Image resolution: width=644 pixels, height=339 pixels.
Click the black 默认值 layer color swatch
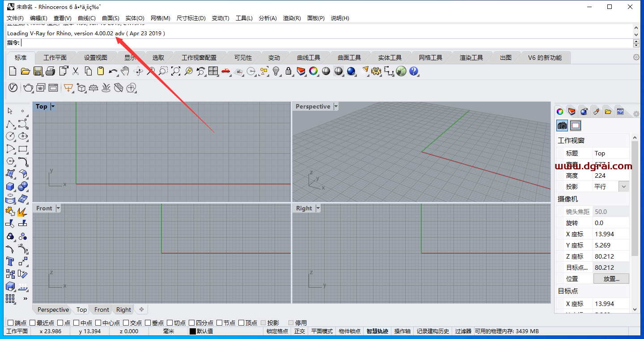pyautogui.click(x=193, y=331)
